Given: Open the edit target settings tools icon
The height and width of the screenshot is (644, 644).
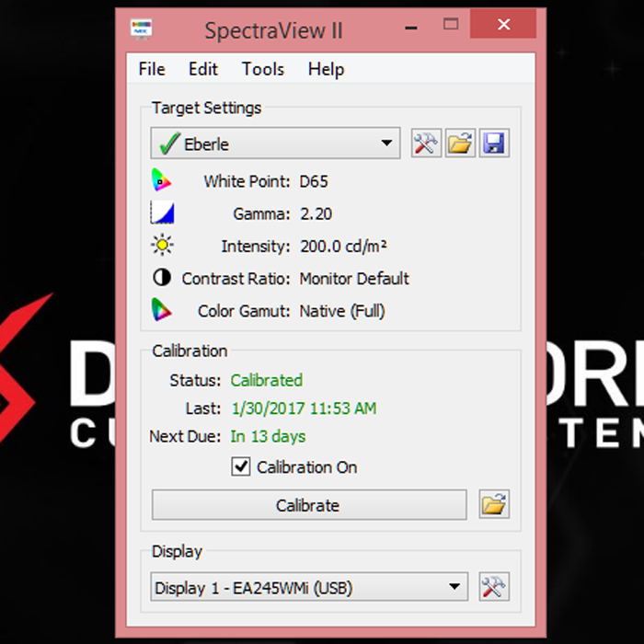Looking at the screenshot, I should coord(426,143).
